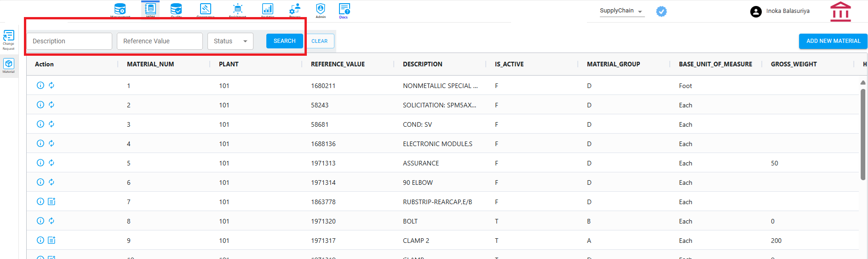Open the Management module icon

pos(120,10)
